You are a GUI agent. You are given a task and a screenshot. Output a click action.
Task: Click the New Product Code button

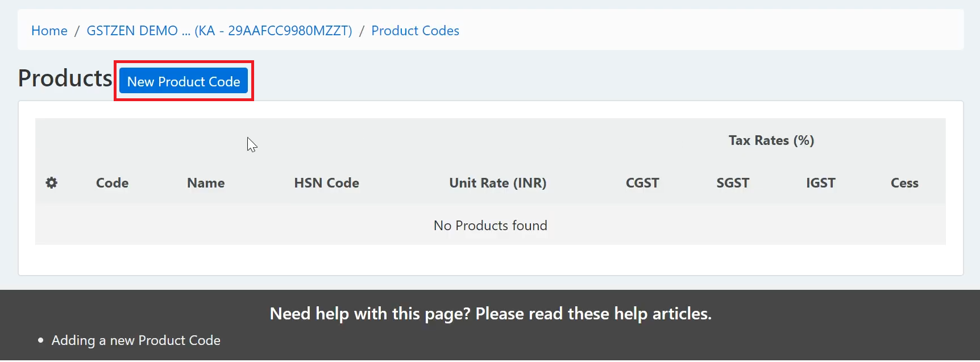click(x=184, y=81)
